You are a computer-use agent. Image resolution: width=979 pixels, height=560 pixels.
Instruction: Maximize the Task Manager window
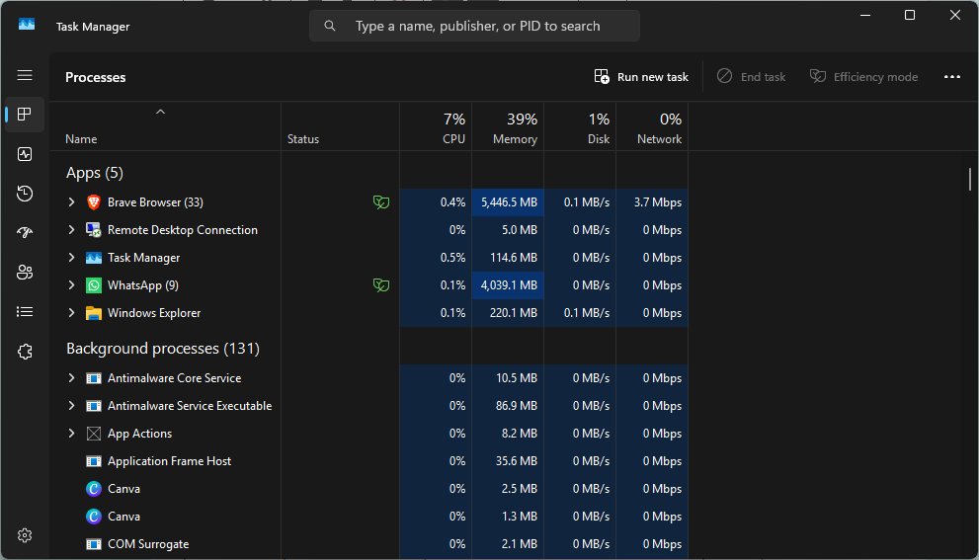pos(910,15)
